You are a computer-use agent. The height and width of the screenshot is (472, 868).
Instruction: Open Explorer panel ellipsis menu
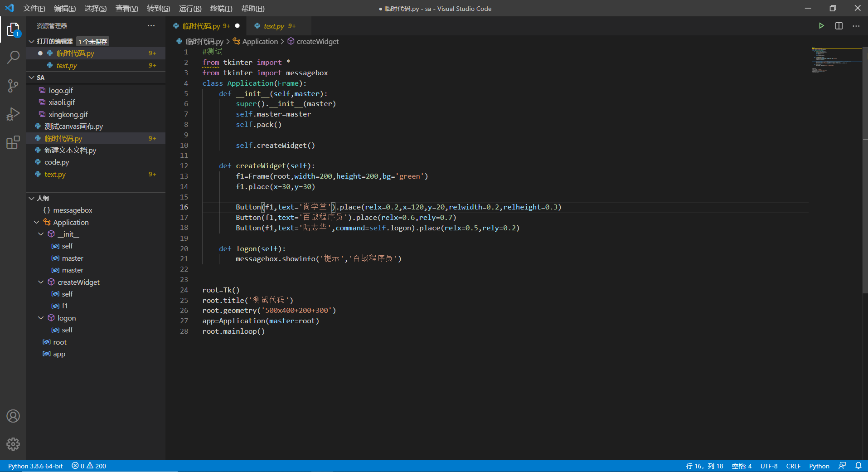tap(151, 26)
